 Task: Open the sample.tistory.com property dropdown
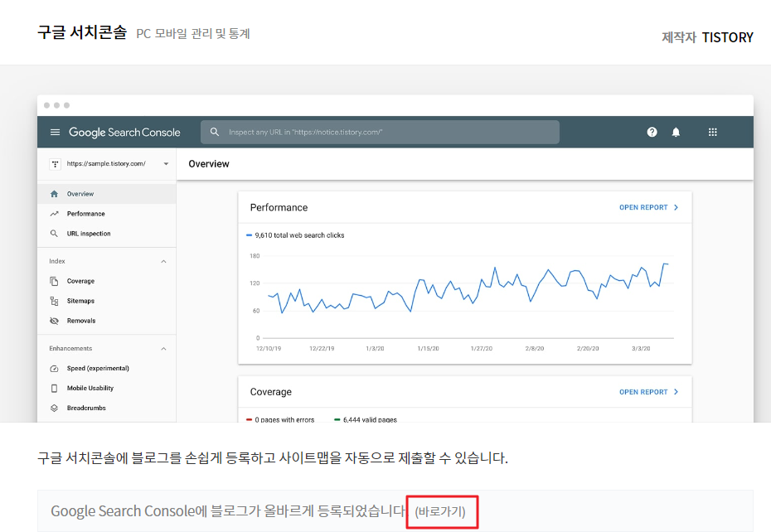166,164
